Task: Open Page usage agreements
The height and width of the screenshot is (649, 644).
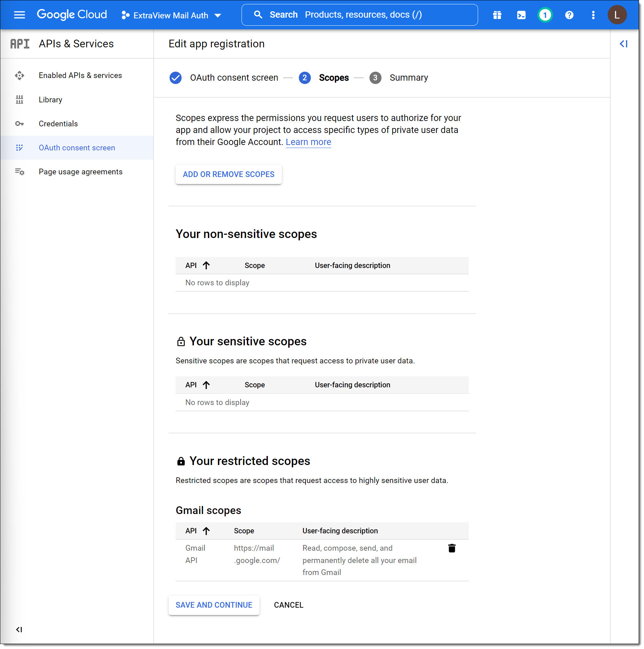Action: 77,172
